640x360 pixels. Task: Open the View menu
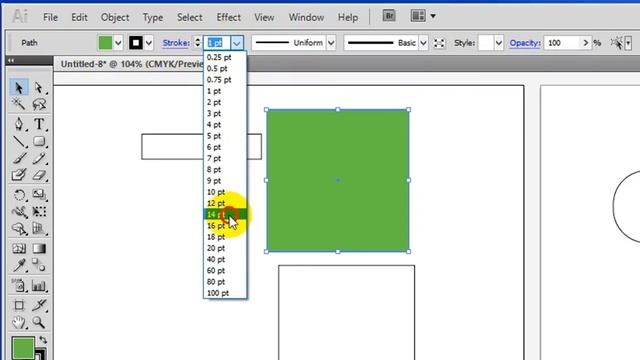pyautogui.click(x=264, y=17)
